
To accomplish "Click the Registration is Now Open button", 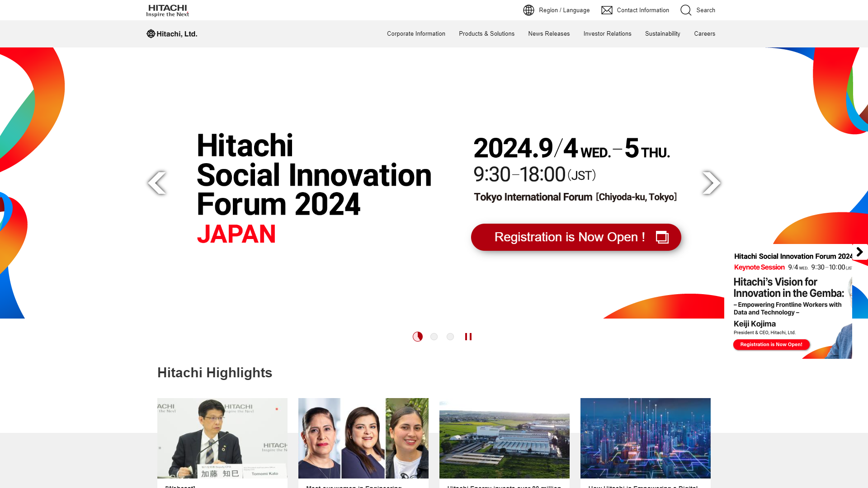I will [576, 237].
